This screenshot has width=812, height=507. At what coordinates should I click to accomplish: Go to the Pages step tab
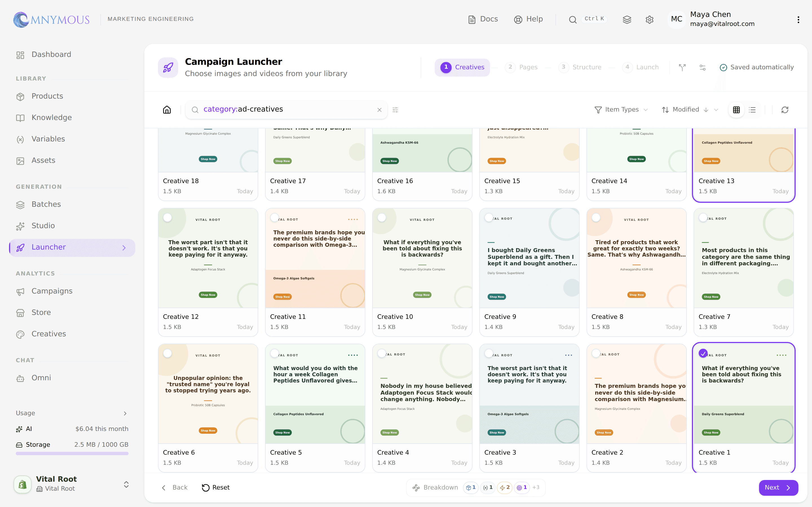click(522, 67)
